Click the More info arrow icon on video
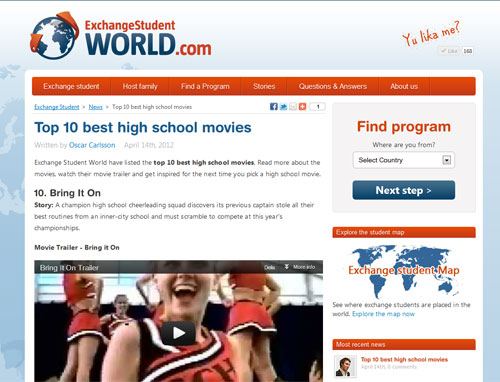This screenshot has width=500, height=382. pos(286,267)
